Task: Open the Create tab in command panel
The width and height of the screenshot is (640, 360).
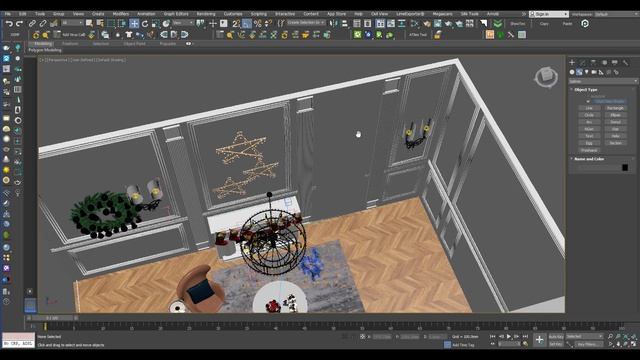Action: (572, 62)
